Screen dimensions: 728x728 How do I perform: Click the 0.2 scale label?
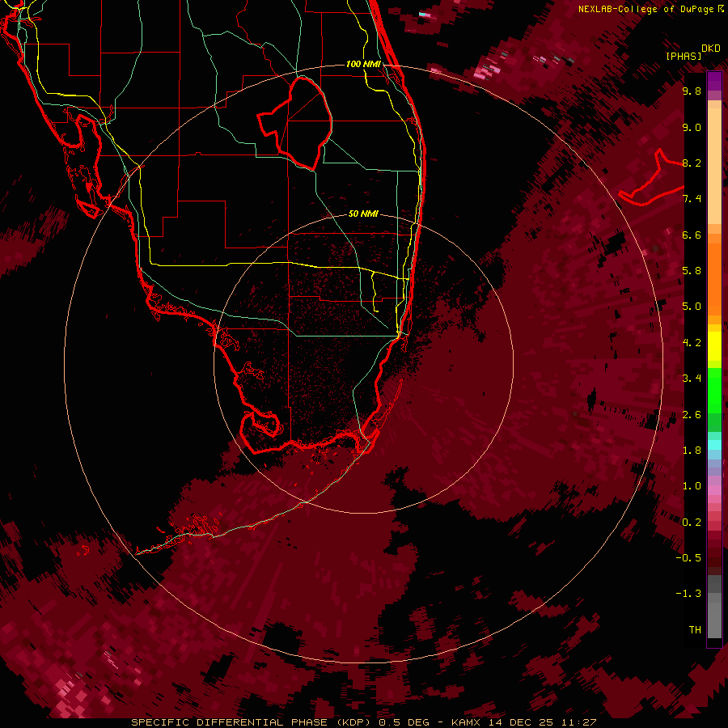click(x=692, y=523)
